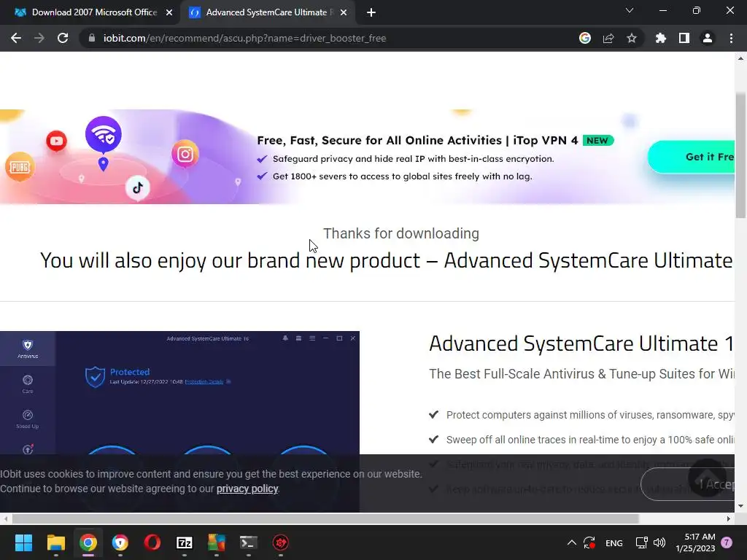Open Chrome extensions puzzle icon

click(x=661, y=38)
